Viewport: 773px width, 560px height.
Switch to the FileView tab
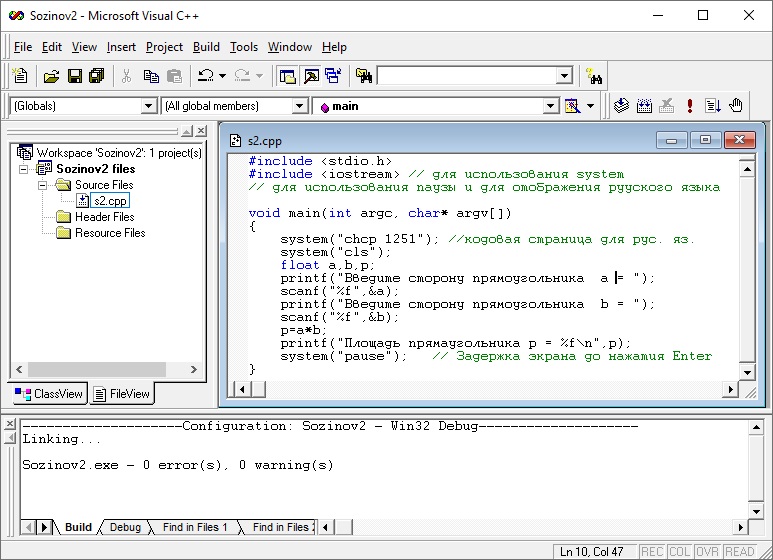tap(122, 394)
